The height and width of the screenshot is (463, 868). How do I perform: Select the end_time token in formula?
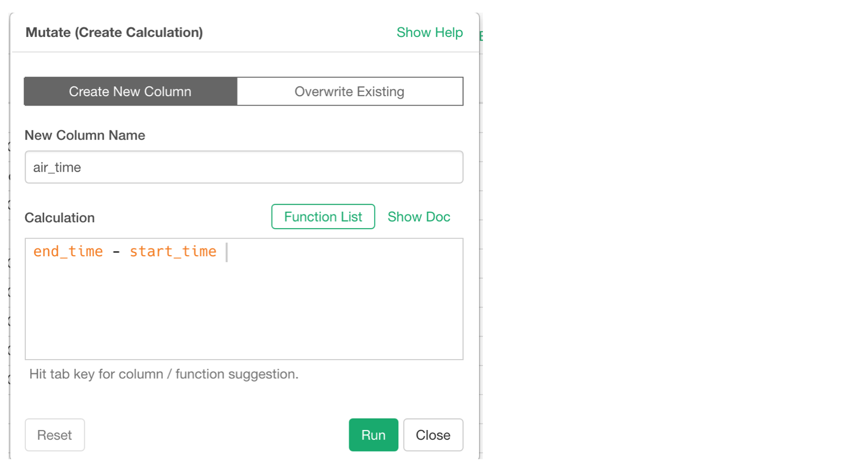tap(68, 251)
